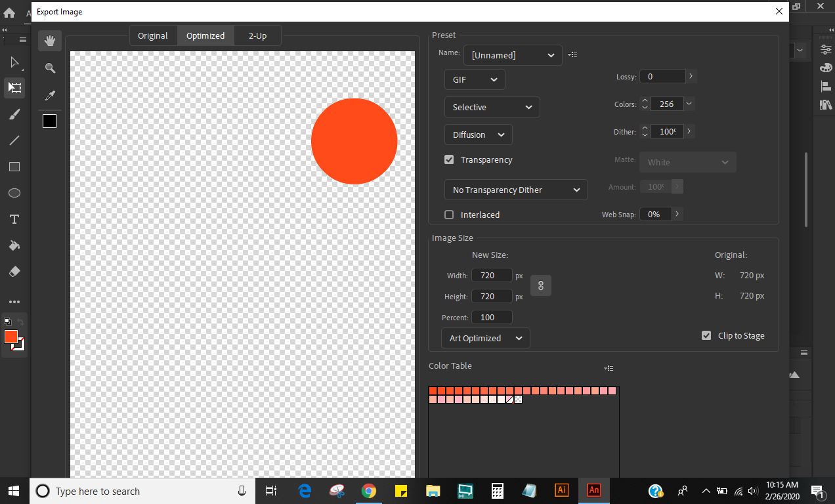
Task: Open the Library panel icon
Action: 825,104
